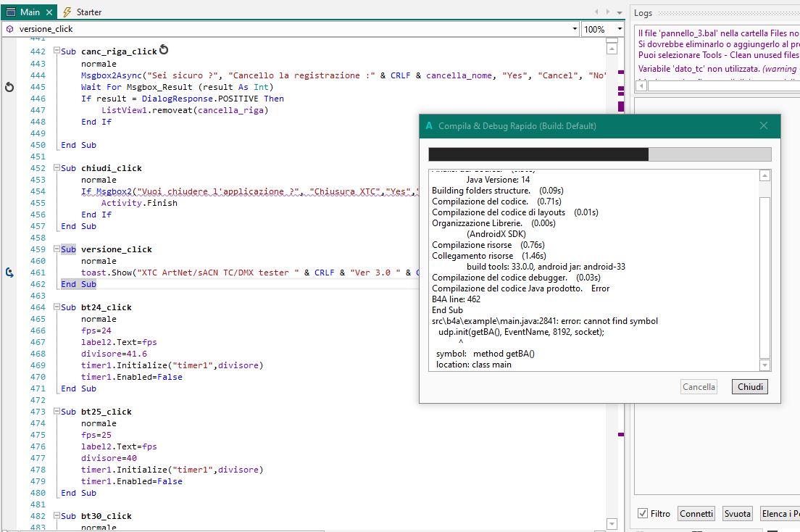Click the Chiudi button
This screenshot has height=532, width=800.
[x=749, y=386]
